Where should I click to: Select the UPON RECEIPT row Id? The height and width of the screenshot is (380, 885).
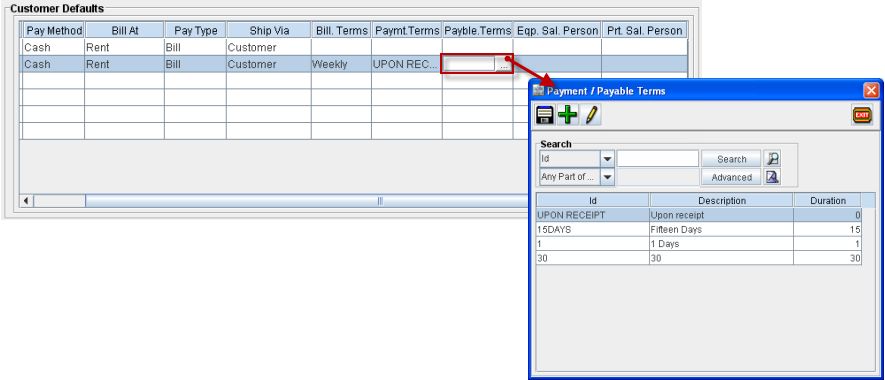point(593,215)
